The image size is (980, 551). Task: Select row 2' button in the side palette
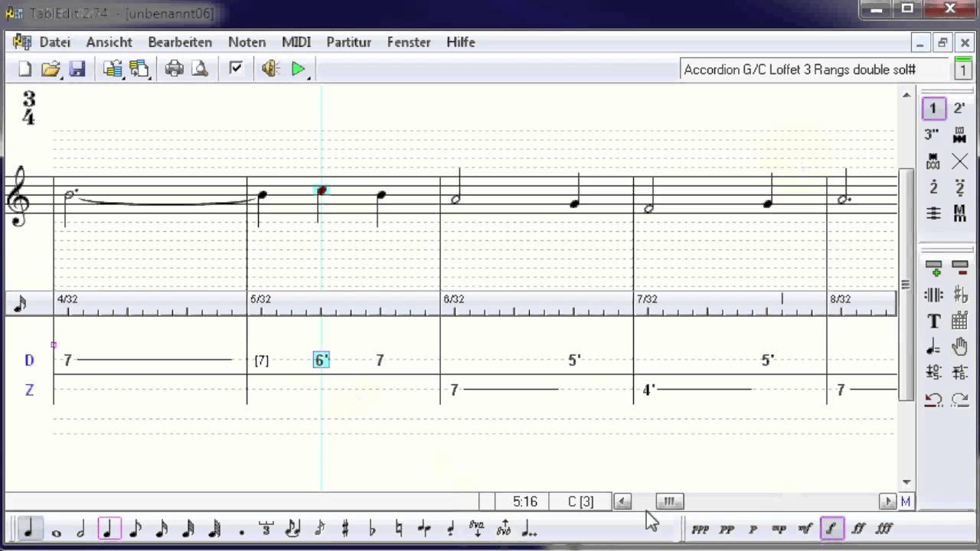click(x=959, y=109)
